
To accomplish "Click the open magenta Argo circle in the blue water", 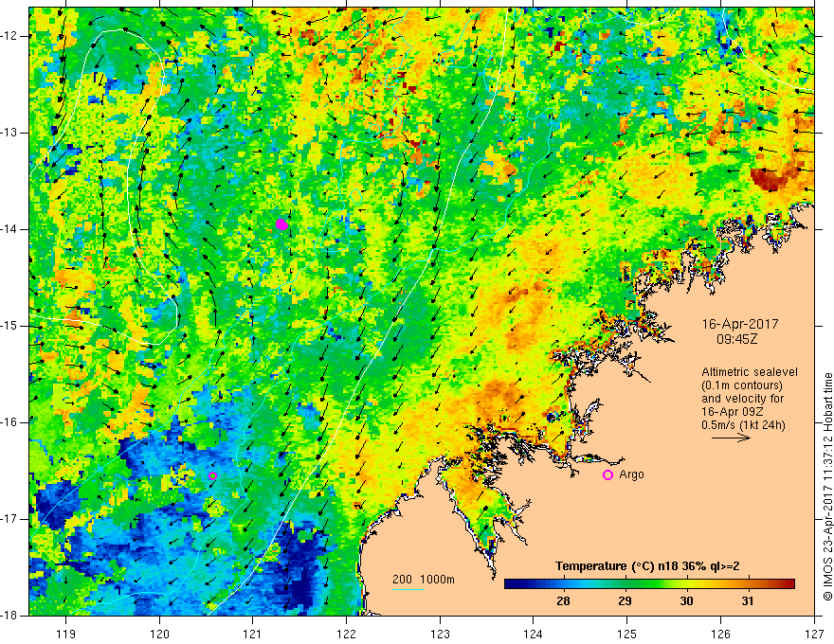I will point(212,476).
